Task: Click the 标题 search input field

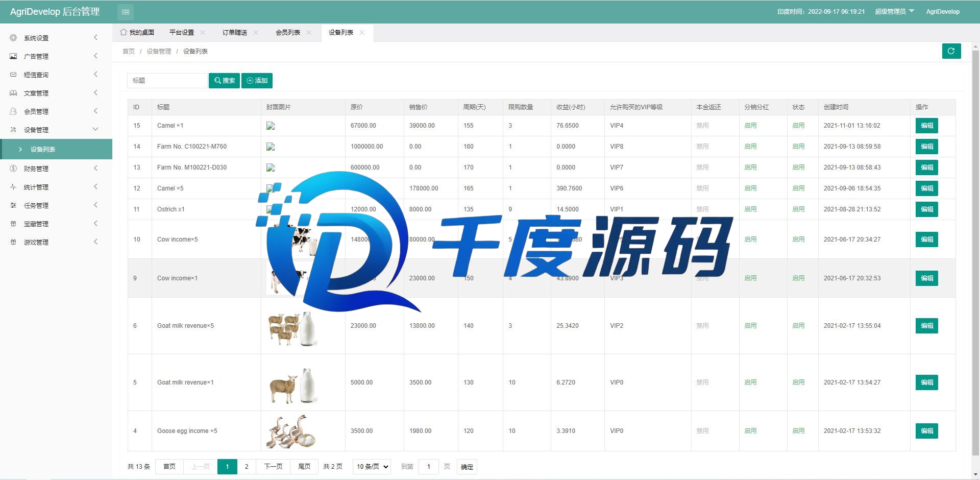Action: (x=167, y=81)
